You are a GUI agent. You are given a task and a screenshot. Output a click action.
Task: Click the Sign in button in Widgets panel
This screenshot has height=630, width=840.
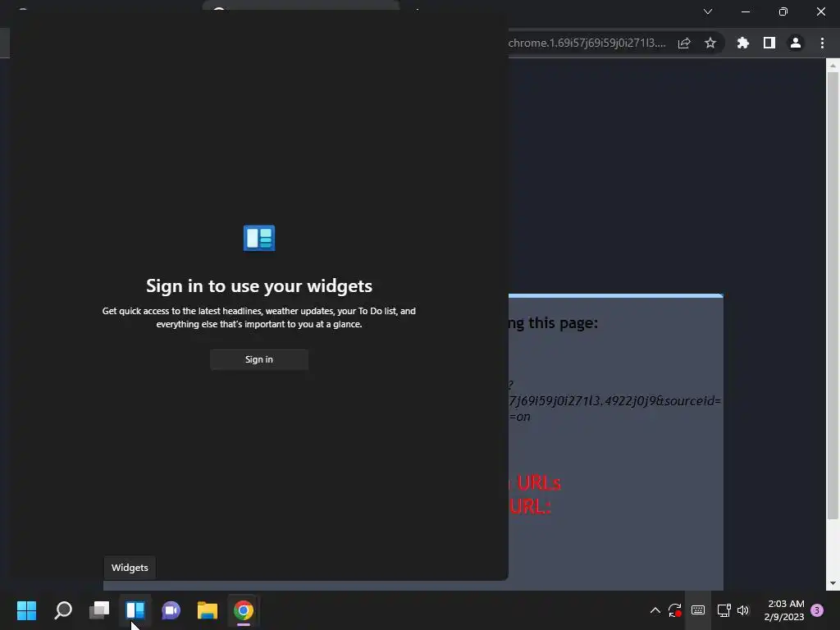point(258,359)
